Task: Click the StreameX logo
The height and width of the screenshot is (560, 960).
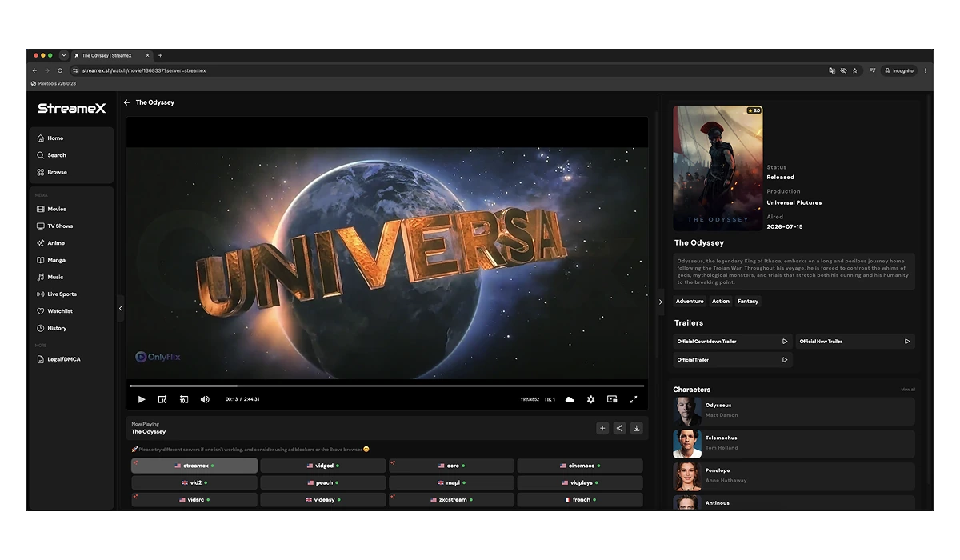Action: point(71,108)
